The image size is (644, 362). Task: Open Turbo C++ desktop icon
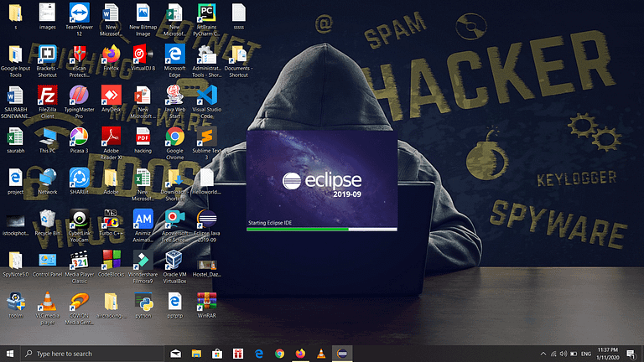point(111,222)
